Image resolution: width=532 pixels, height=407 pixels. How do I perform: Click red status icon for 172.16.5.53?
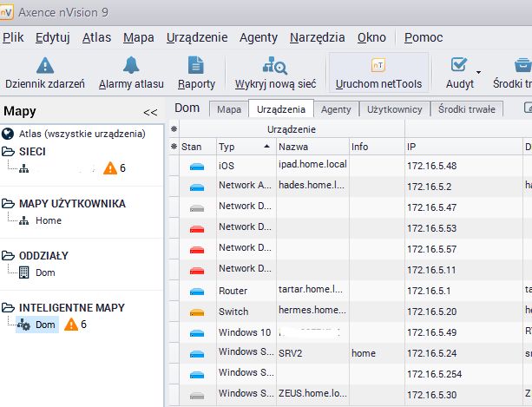click(197, 228)
